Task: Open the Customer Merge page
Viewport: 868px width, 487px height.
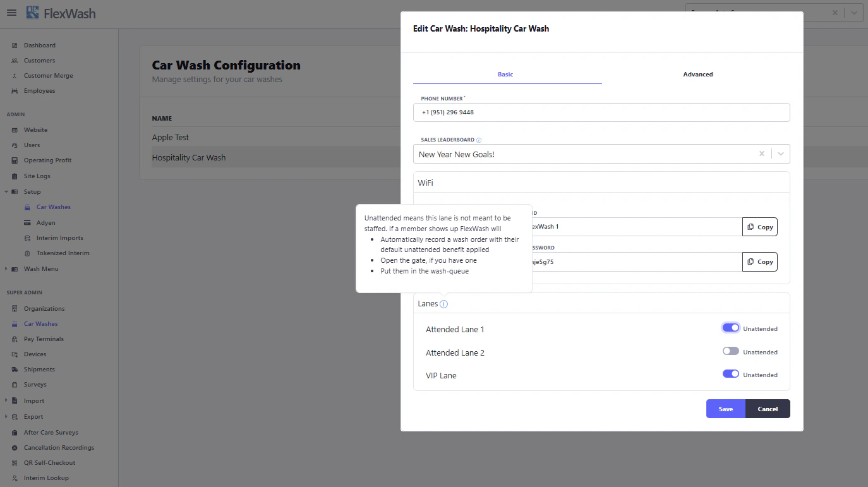Action: pyautogui.click(x=48, y=76)
